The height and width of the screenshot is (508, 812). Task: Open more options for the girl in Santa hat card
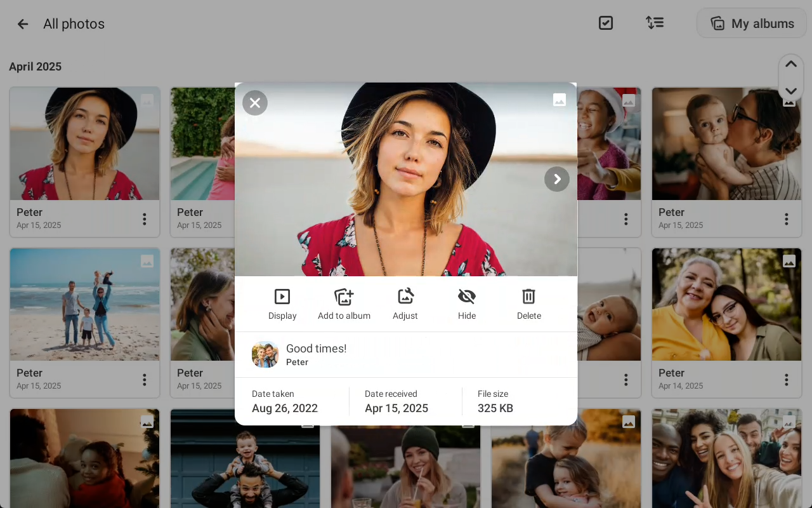click(626, 219)
